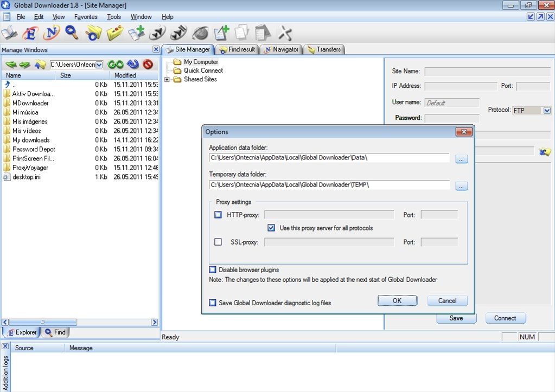Screen dimensions: 555x392
Task: Open the Help menu
Action: (168, 17)
